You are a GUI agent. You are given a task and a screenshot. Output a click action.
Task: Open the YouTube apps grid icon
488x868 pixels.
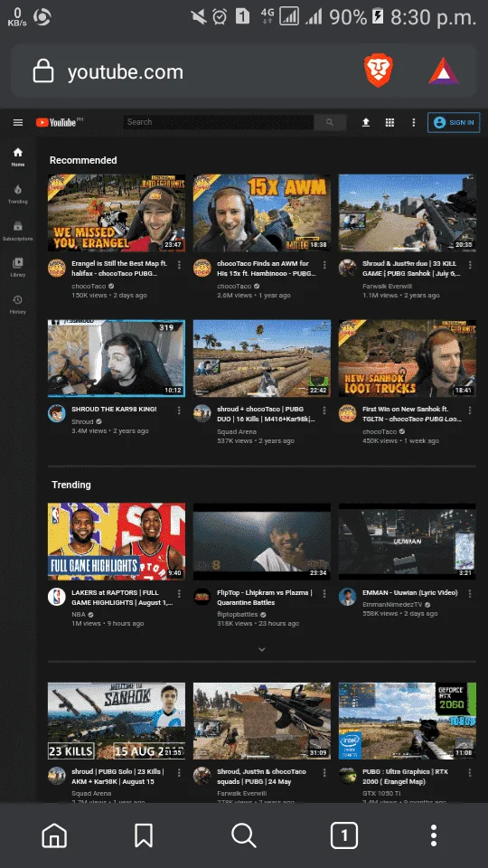point(389,122)
